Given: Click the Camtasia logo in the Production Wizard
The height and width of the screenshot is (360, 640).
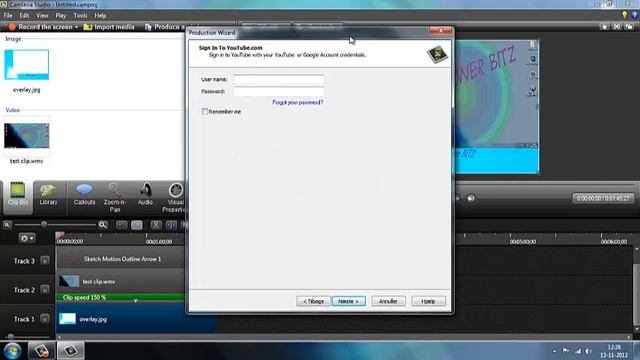Looking at the screenshot, I should pyautogui.click(x=437, y=54).
